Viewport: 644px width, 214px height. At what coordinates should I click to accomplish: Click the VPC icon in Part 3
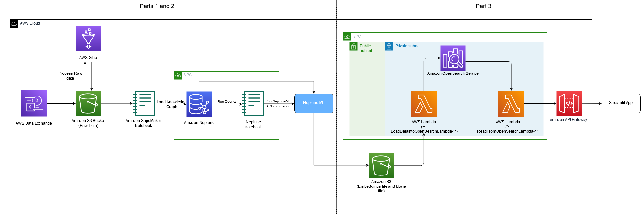pyautogui.click(x=347, y=37)
